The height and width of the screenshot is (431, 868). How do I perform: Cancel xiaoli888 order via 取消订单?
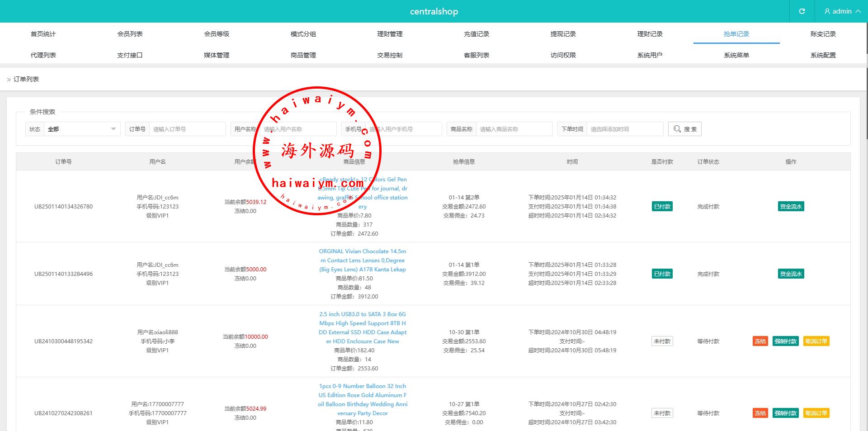[816, 341]
